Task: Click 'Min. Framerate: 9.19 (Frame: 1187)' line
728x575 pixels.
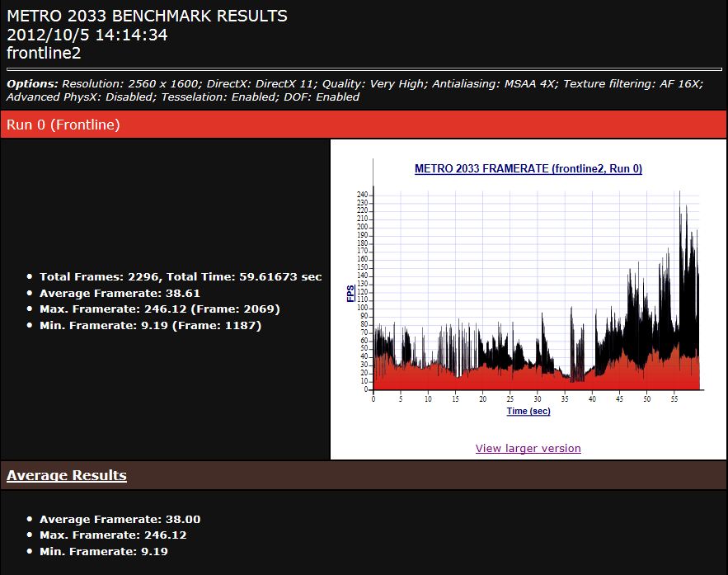Action: (150, 325)
